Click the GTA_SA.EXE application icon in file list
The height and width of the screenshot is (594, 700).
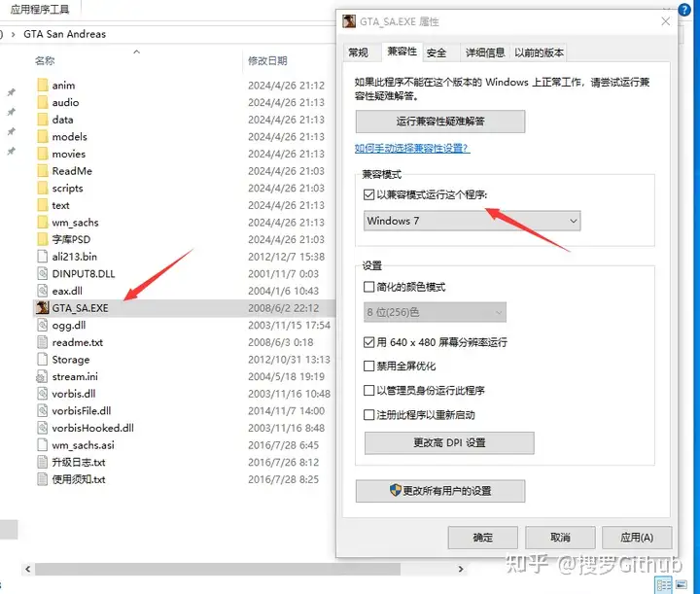coord(43,308)
